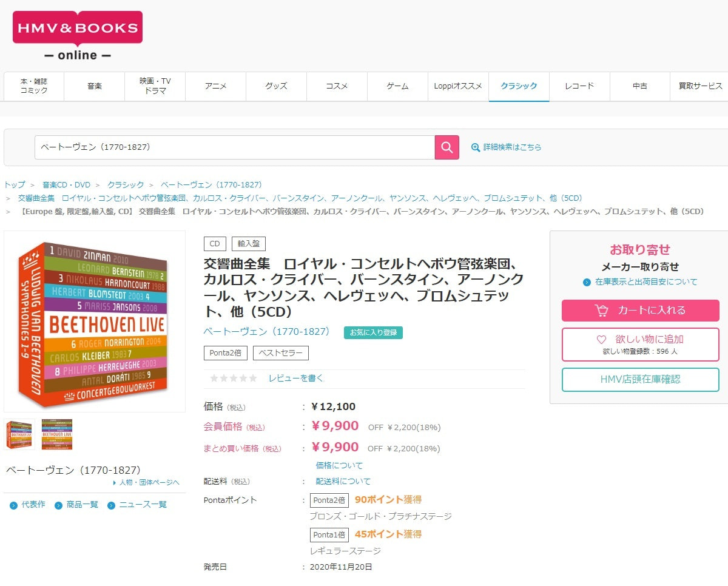Open 配送料について link
This screenshot has height=586, width=728.
[x=343, y=481]
